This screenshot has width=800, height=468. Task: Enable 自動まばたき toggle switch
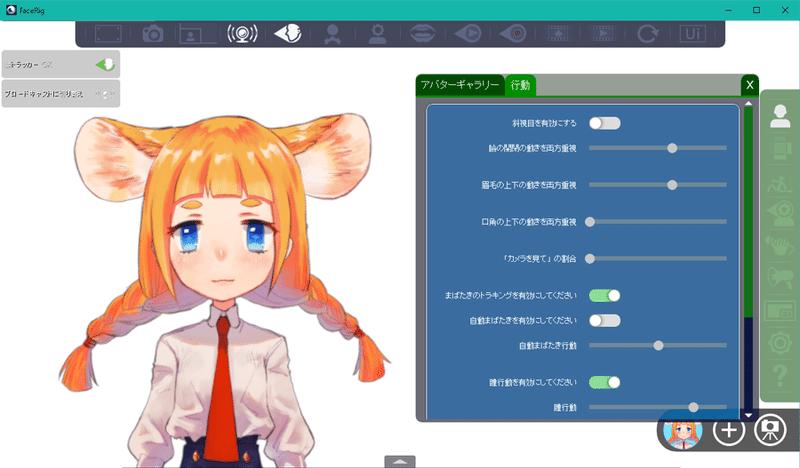[605, 321]
